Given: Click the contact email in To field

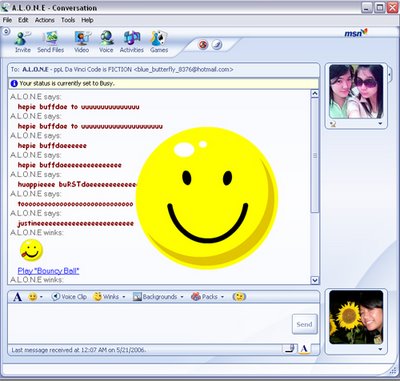Looking at the screenshot, I should point(184,69).
